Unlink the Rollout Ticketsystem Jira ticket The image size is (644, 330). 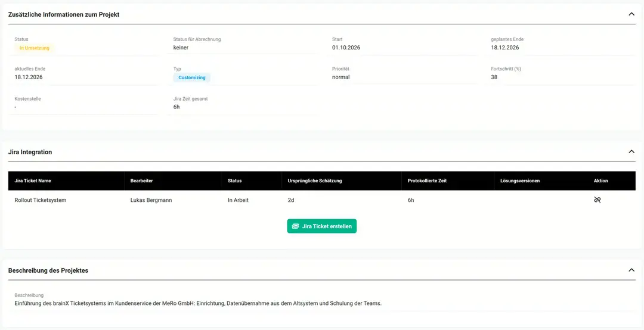(x=597, y=200)
